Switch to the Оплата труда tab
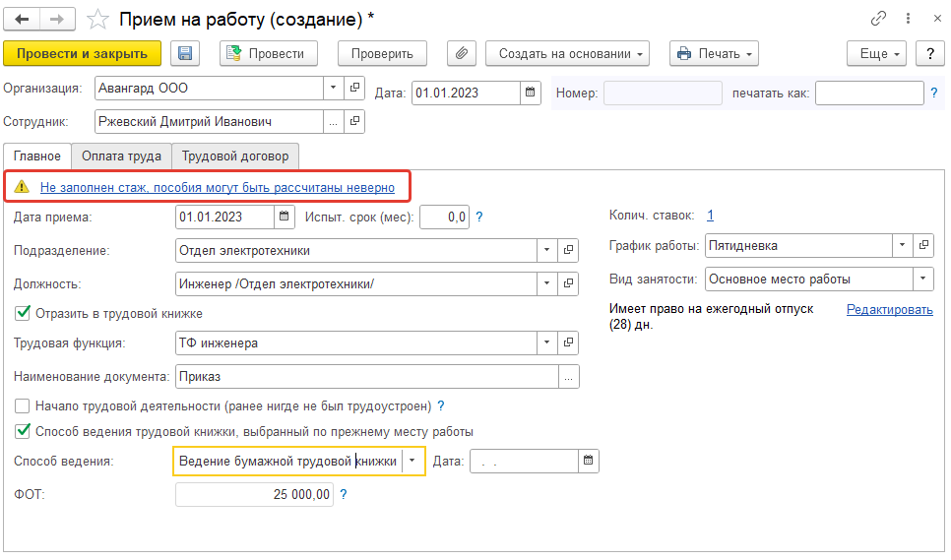 [x=121, y=156]
